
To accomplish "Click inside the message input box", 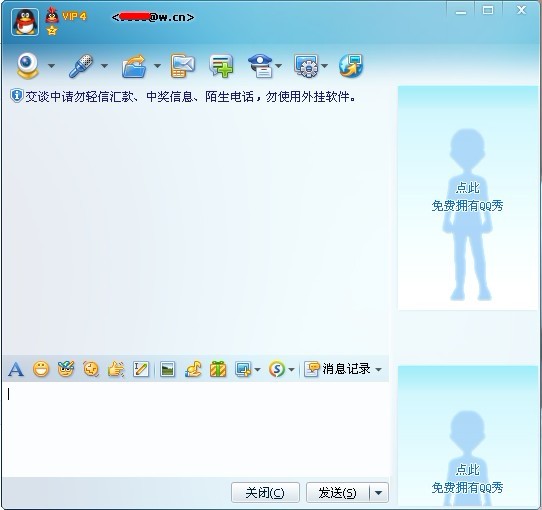I will click(195, 429).
